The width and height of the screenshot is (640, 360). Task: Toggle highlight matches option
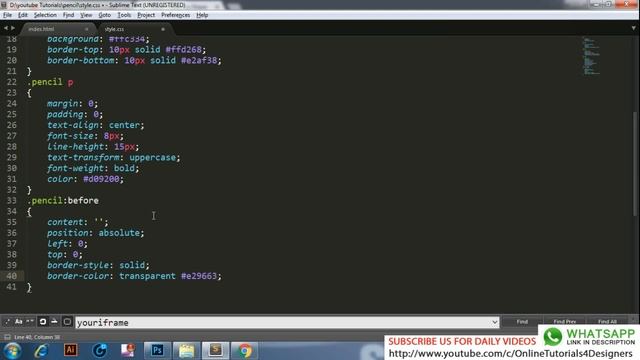[x=67, y=322]
